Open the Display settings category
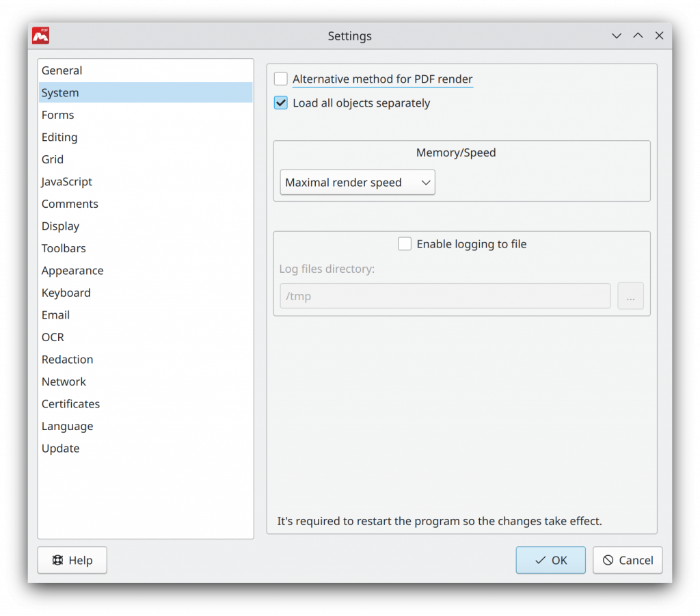700x616 pixels. 146,226
